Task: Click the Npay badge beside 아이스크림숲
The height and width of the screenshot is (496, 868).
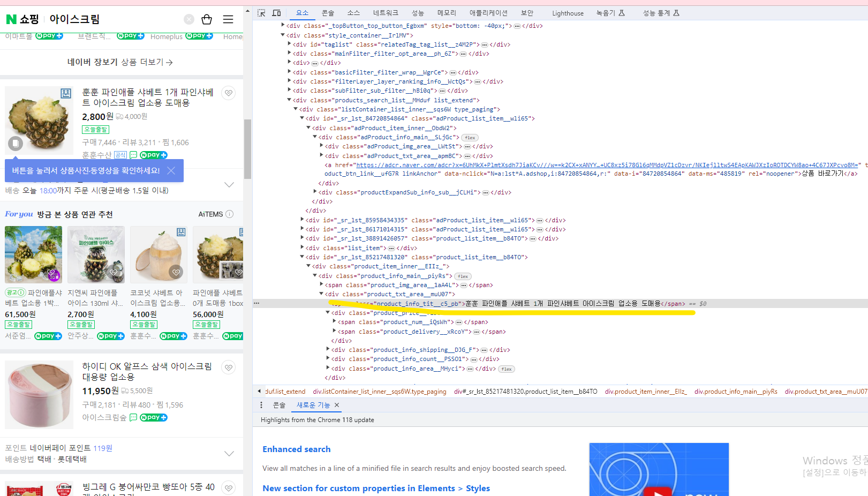Action: click(154, 417)
